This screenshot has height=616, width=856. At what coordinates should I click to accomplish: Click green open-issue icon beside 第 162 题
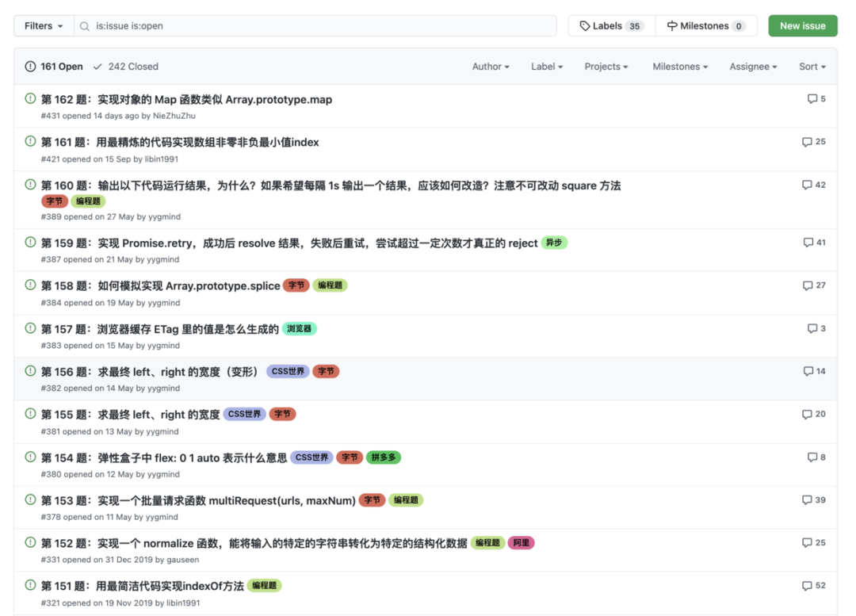(x=29, y=98)
